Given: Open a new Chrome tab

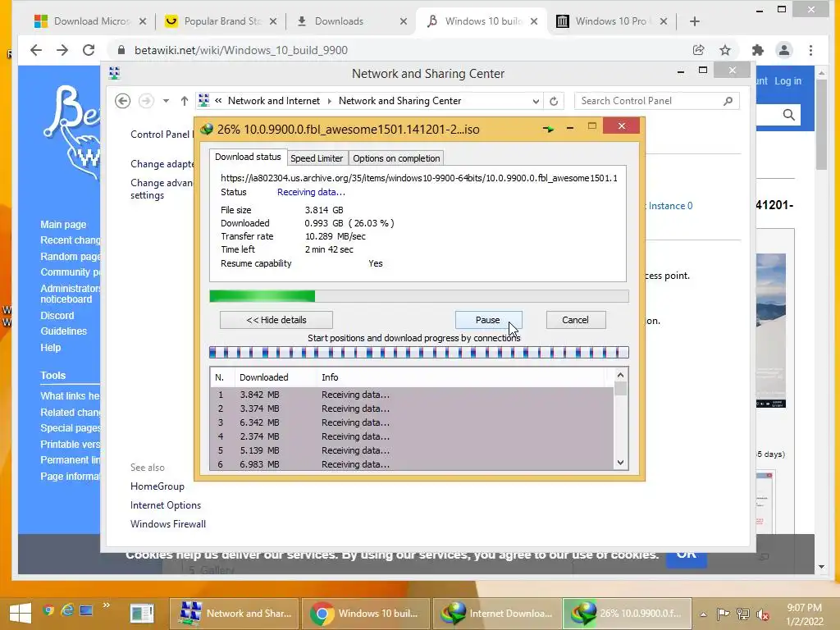Looking at the screenshot, I should (694, 21).
